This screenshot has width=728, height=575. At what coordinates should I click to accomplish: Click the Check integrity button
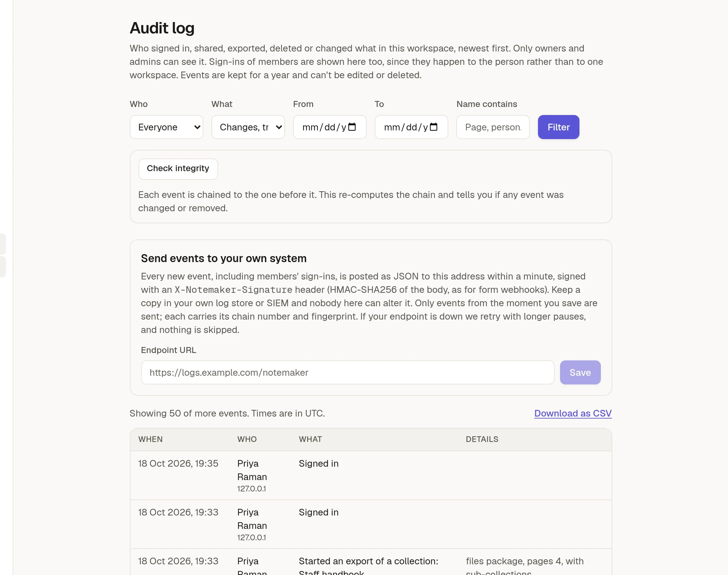[x=178, y=169]
